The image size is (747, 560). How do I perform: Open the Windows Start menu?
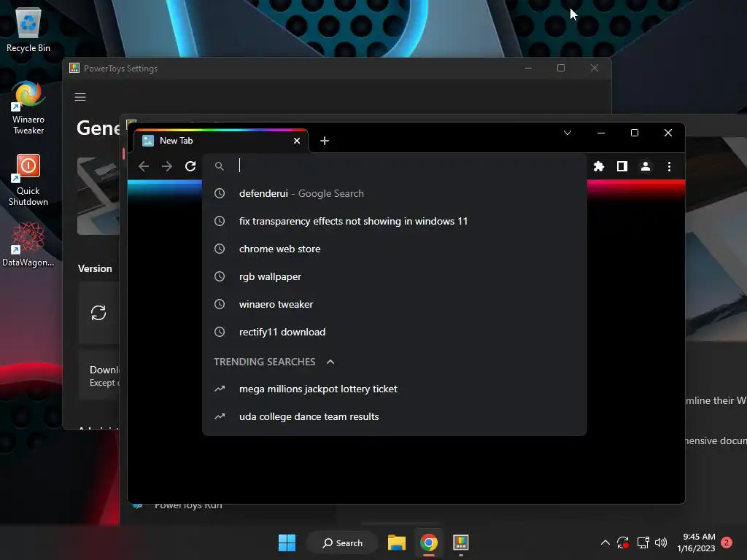pos(287,542)
